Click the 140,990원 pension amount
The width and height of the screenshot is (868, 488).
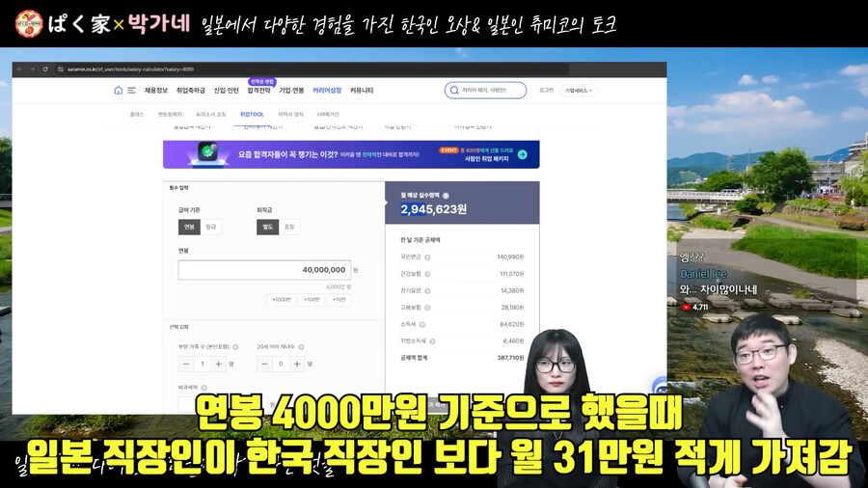510,258
